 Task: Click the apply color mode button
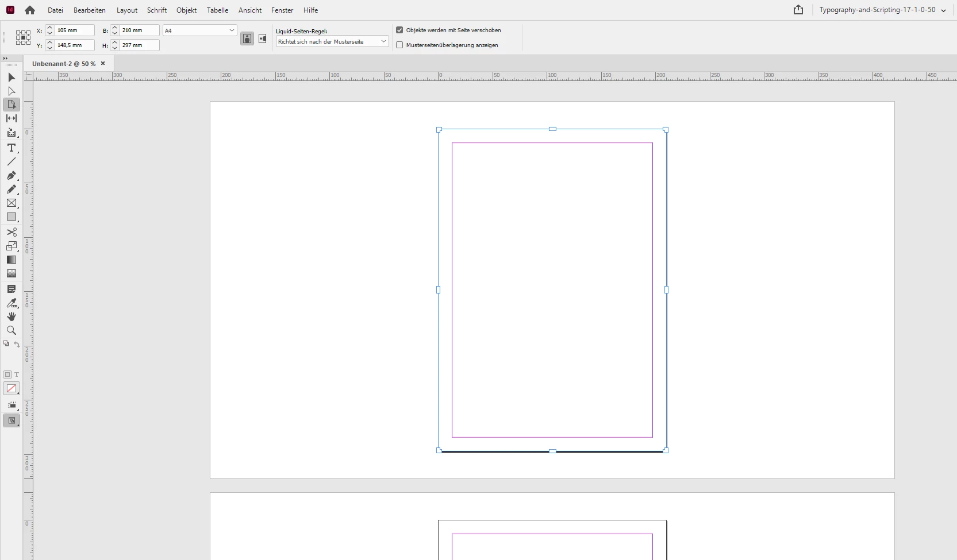tap(11, 405)
